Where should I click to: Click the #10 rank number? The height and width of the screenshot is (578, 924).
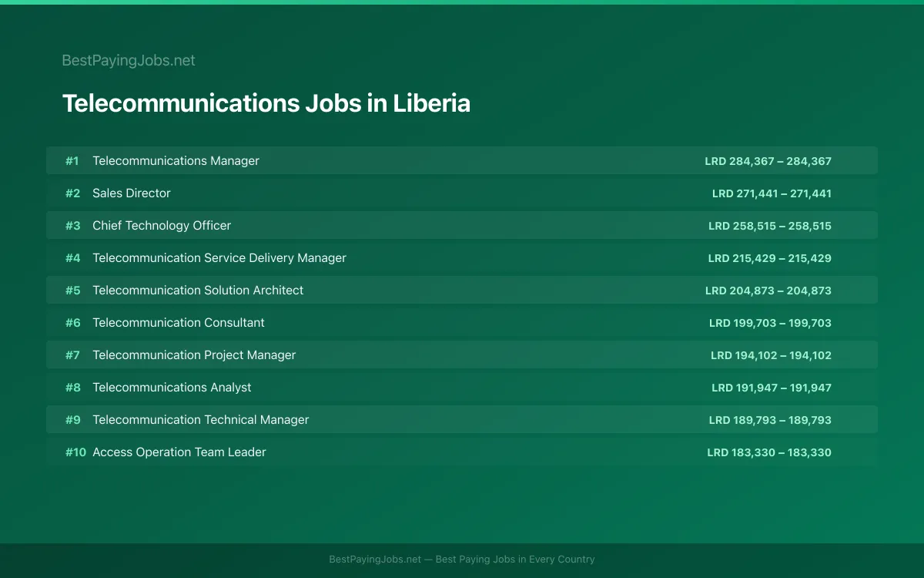point(75,452)
